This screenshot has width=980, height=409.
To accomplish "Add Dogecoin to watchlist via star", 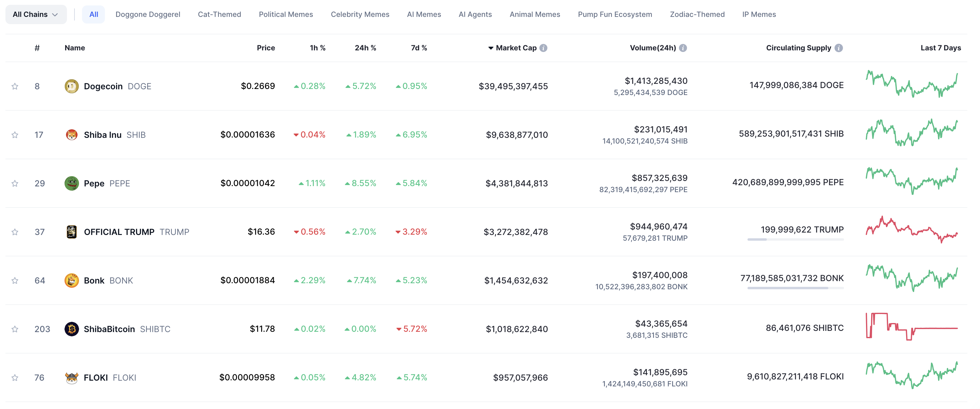I will (x=15, y=86).
